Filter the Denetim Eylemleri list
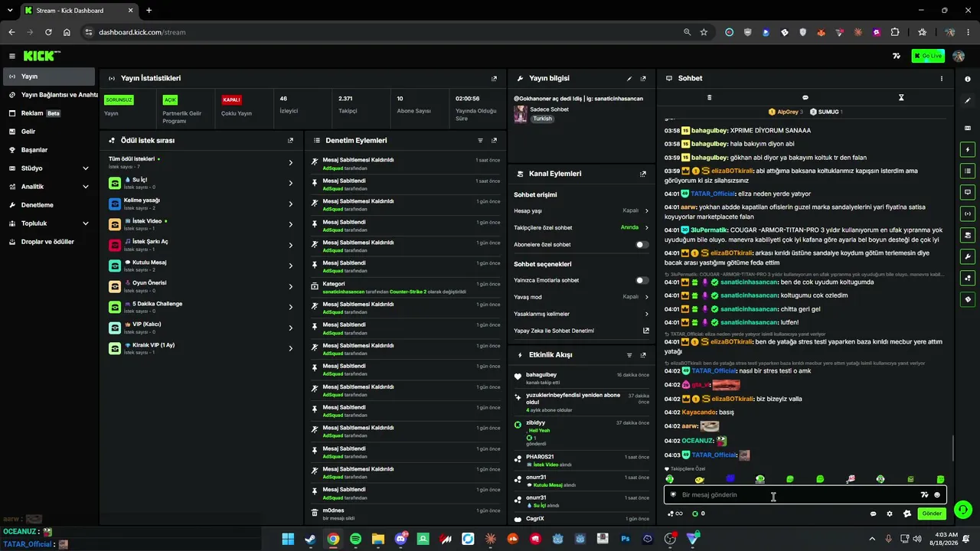Screen dimensions: 980x551 tap(480, 141)
